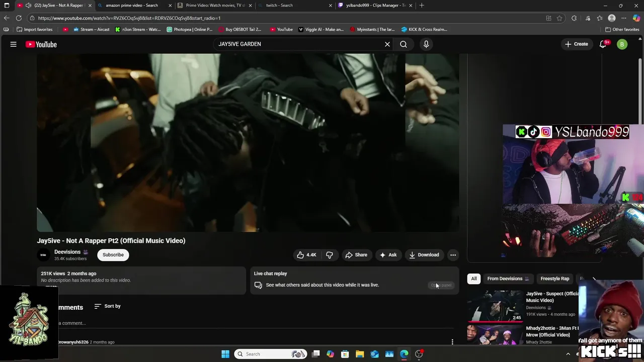Open Edge settings and more menu
644x362 pixels.
pyautogui.click(x=624, y=18)
